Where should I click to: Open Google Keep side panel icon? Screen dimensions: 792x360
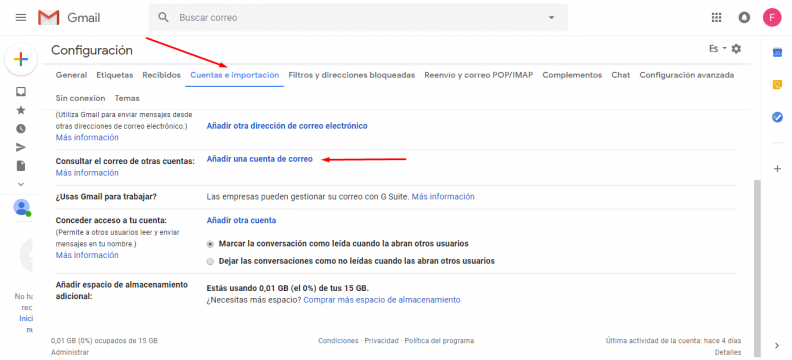pos(777,85)
